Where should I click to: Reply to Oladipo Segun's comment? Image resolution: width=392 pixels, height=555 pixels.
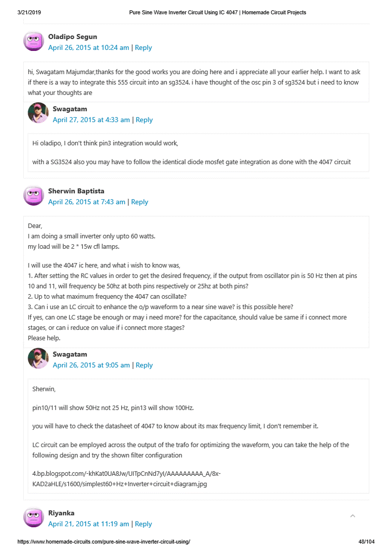click(x=143, y=48)
